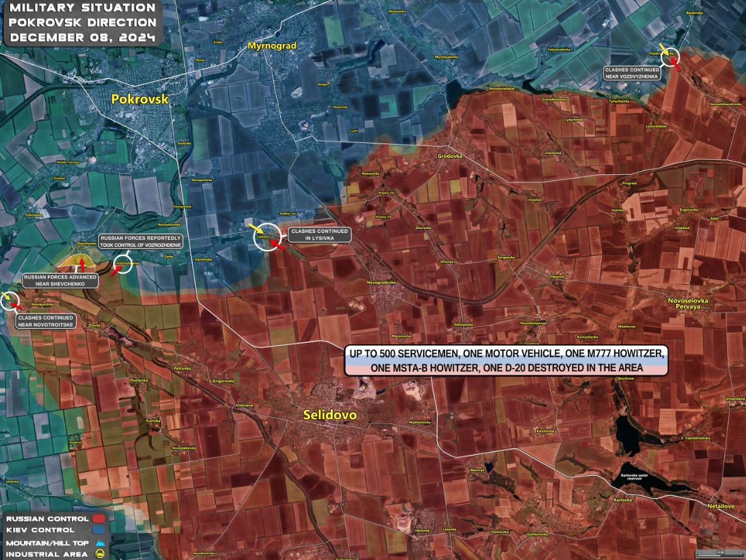Click the Lysivka clash circle marker

[267, 237]
